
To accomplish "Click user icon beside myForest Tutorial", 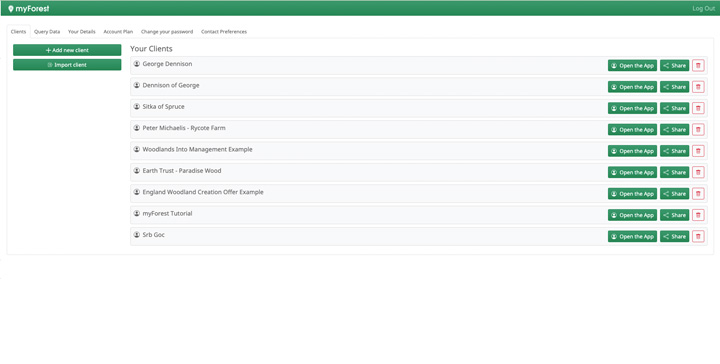I will point(136,213).
